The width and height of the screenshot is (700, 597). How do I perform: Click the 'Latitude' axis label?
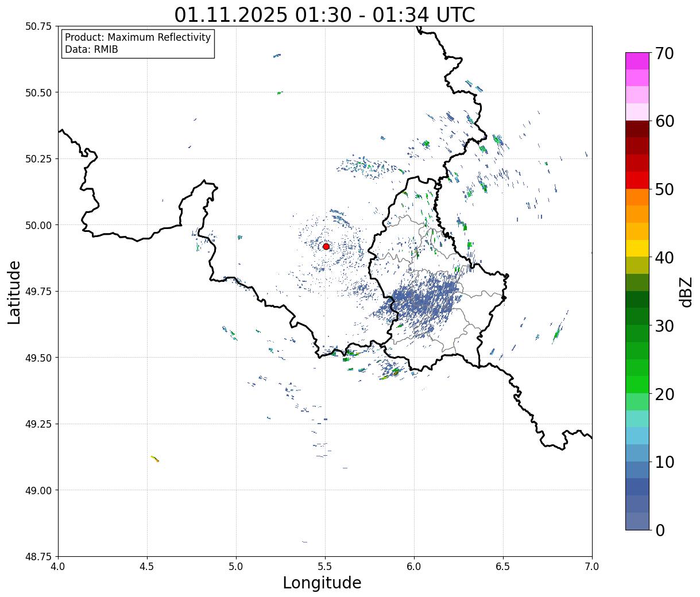14,292
